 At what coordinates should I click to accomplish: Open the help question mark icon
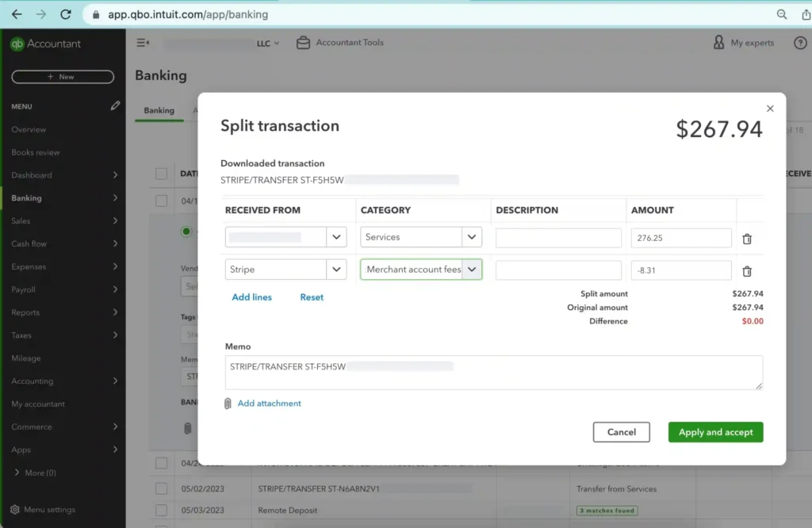coord(800,43)
